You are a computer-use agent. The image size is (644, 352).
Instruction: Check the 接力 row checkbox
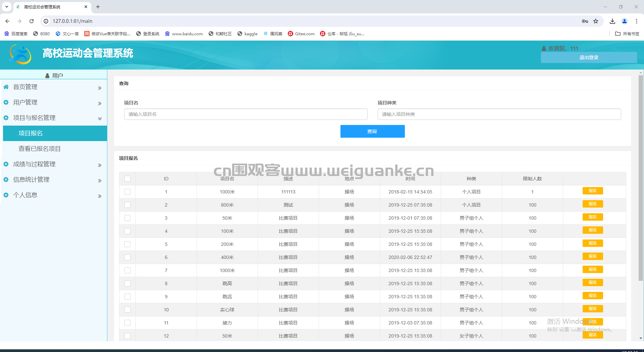[x=127, y=323]
